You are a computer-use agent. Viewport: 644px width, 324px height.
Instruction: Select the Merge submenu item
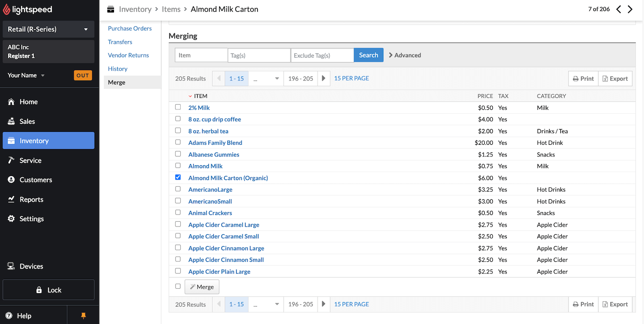click(x=132, y=82)
